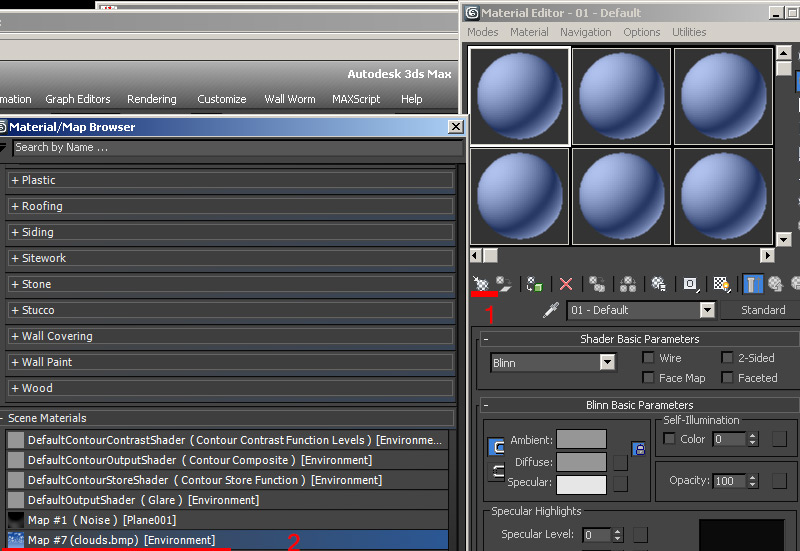Viewport: 800px width, 551px height.
Task: Open the Material menu in Material Editor
Action: pyautogui.click(x=529, y=32)
